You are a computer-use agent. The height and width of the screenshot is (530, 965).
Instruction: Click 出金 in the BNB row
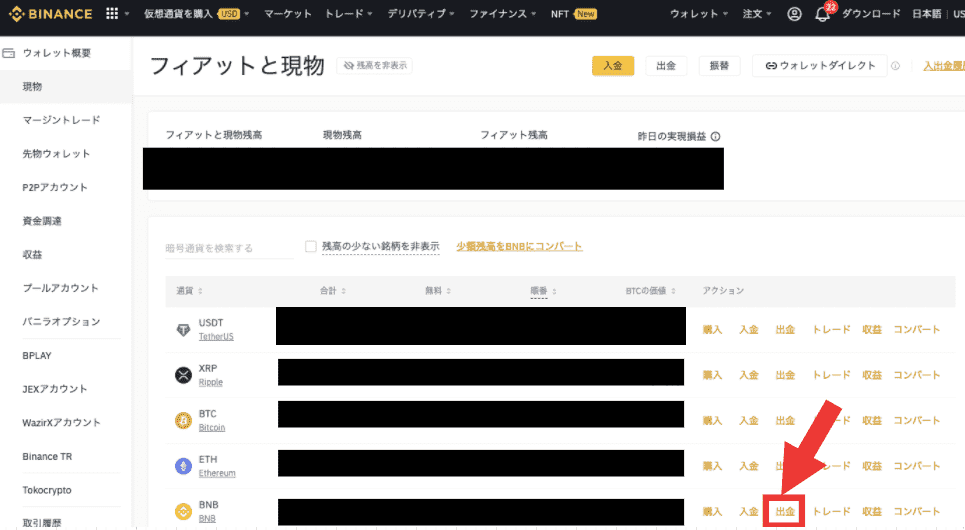[x=785, y=512]
